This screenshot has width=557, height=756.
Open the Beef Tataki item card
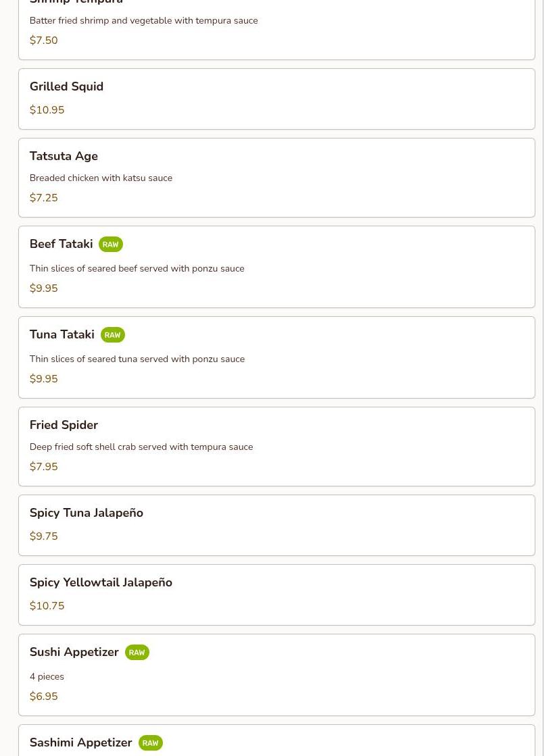277,267
